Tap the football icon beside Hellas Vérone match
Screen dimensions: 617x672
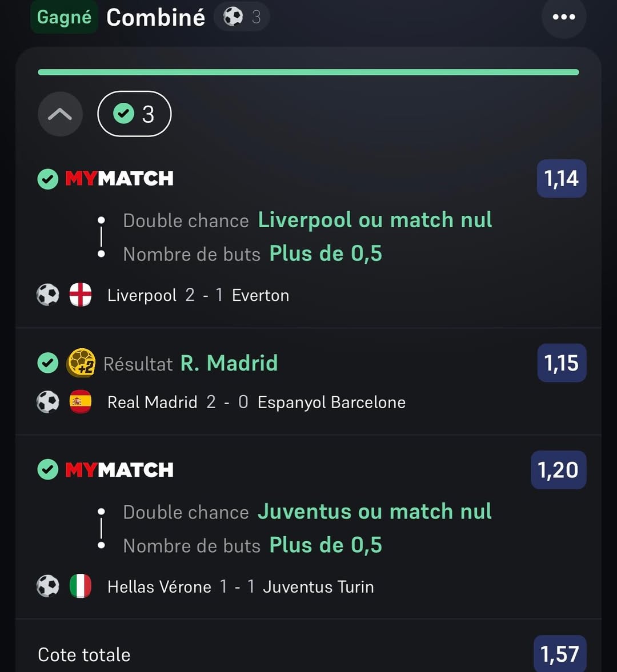pos(48,586)
